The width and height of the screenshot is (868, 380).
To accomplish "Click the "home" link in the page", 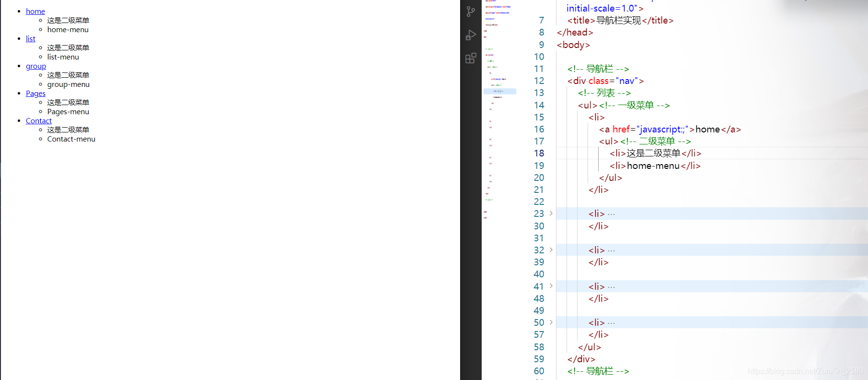I will coord(35,11).
